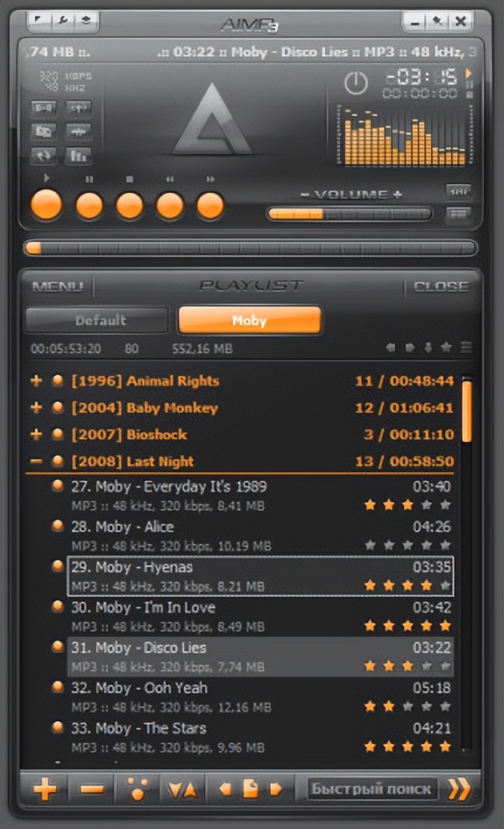Go to previous playlist arrow in bottom toolbar
Viewport: 504px width, 829px height.
click(x=225, y=789)
